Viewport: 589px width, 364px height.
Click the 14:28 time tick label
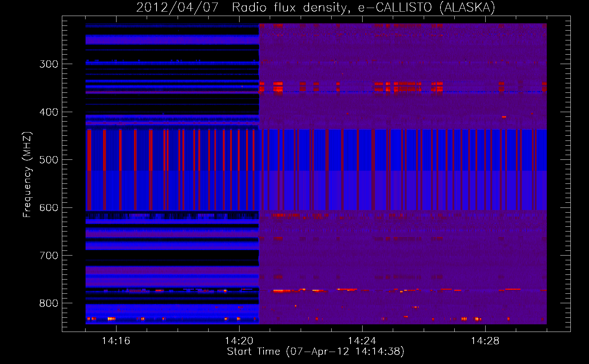(x=485, y=341)
